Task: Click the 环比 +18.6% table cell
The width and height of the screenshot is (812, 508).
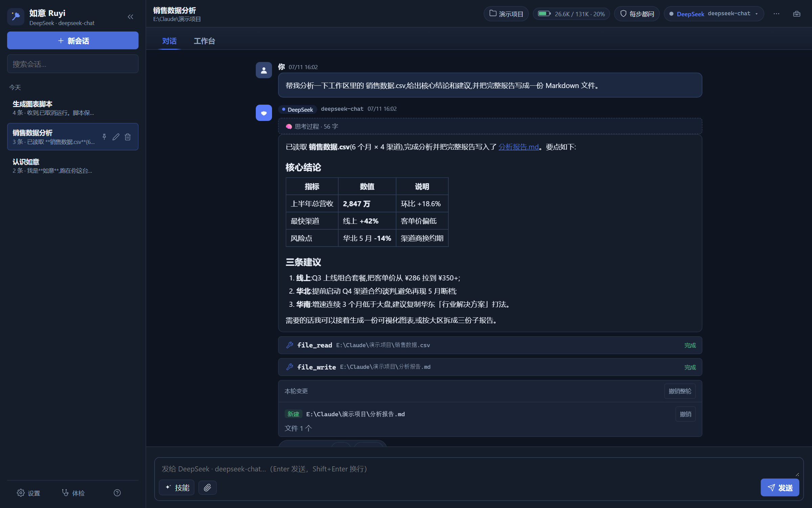Action: pyautogui.click(x=422, y=204)
